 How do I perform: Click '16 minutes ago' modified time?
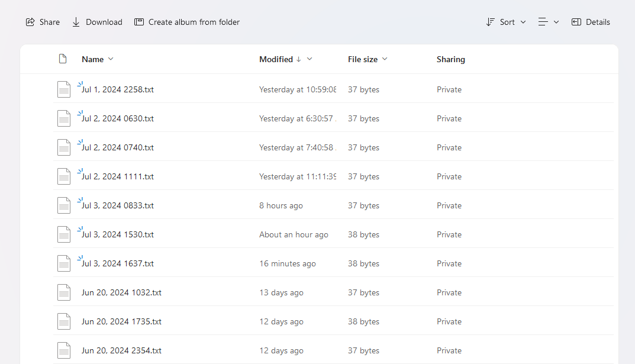click(288, 263)
